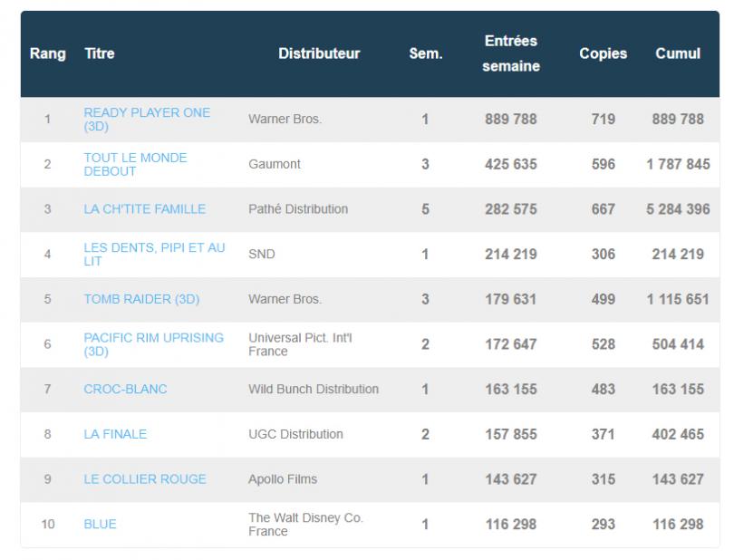Click the Entrées semaine column header

click(x=511, y=54)
